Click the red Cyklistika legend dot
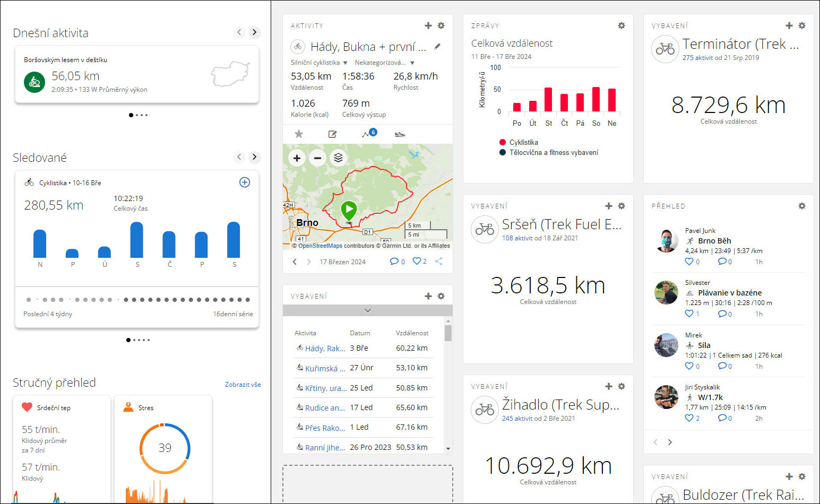Screen dimensions: 820x504 (502, 142)
